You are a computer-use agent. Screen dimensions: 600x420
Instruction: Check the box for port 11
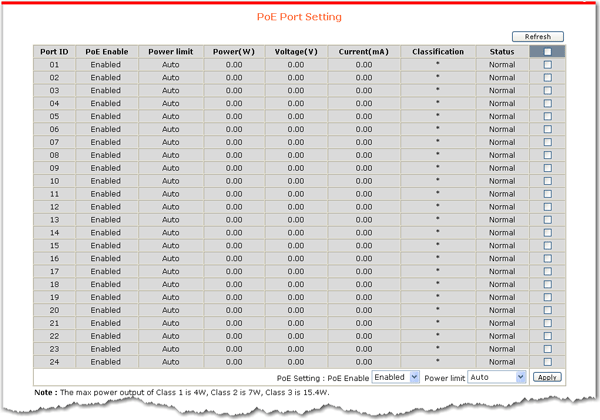pyautogui.click(x=548, y=194)
